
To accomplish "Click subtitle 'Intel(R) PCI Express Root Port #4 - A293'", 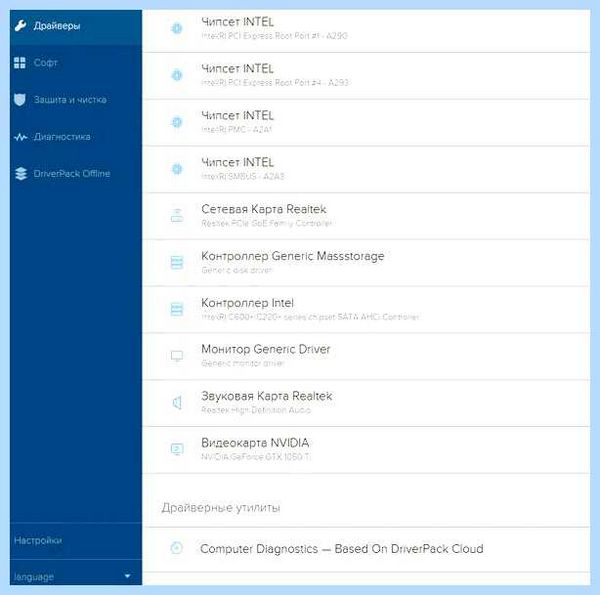I will coord(275,83).
